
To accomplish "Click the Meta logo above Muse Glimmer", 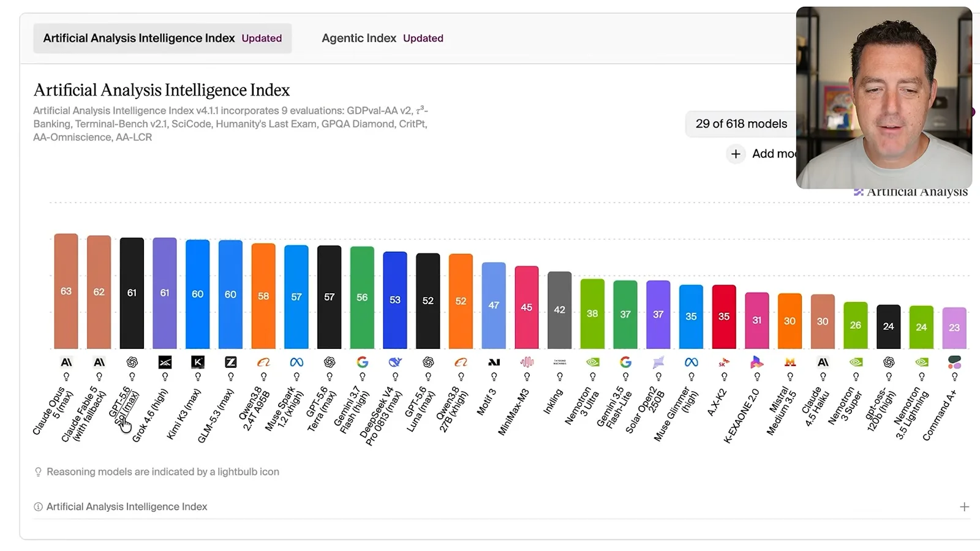I will pyautogui.click(x=691, y=362).
